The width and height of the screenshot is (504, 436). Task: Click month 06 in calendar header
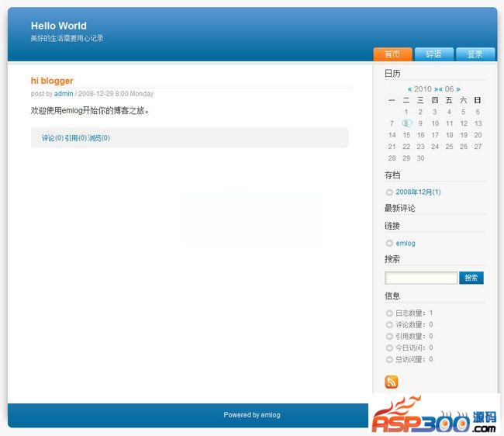click(450, 89)
